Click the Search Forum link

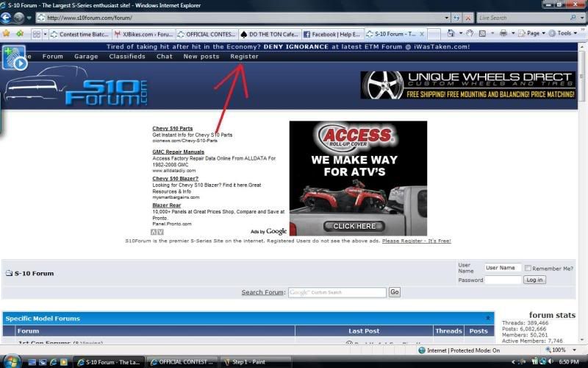pyautogui.click(x=262, y=292)
